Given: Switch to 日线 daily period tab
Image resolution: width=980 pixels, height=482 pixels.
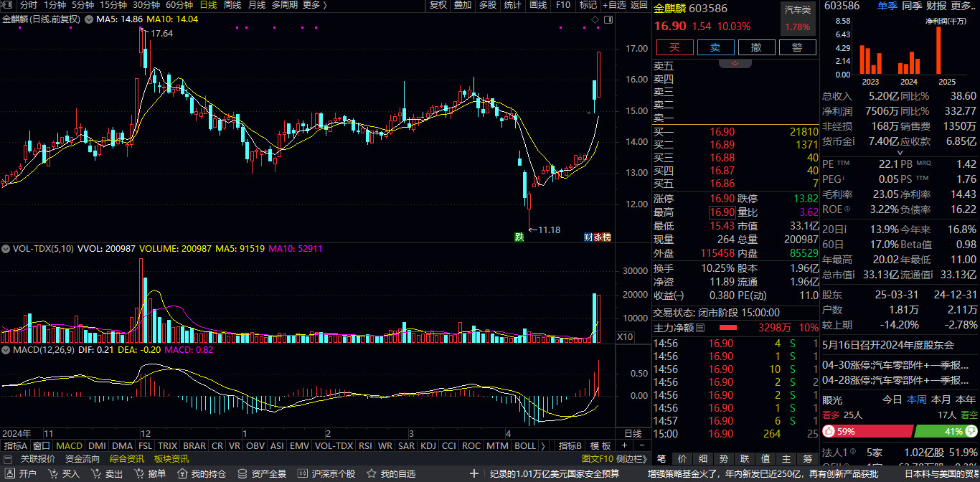Looking at the screenshot, I should tap(208, 5).
